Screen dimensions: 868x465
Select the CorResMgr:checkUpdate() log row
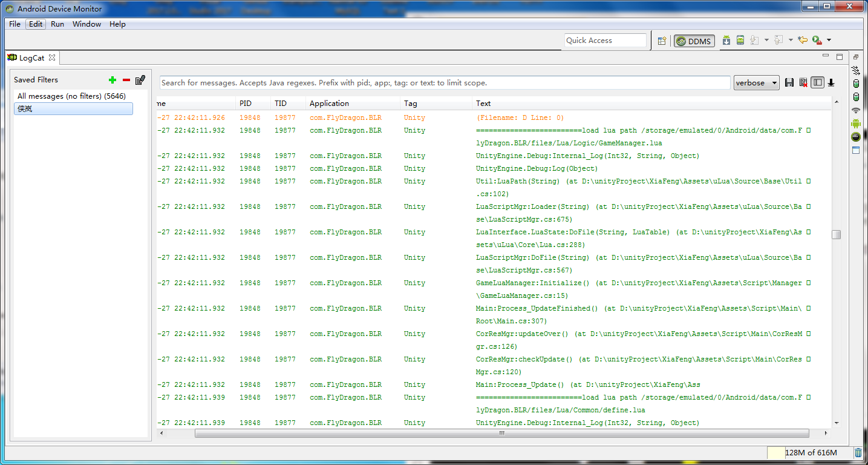point(494,366)
